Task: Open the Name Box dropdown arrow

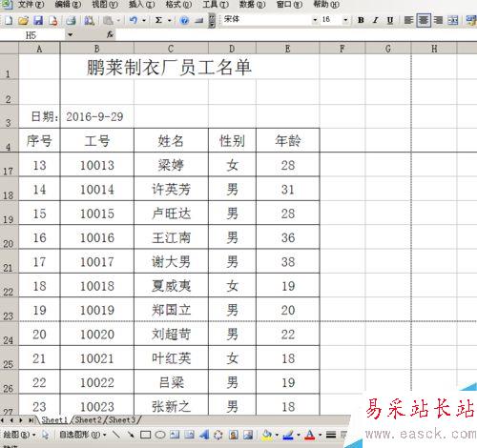Action: click(x=70, y=34)
